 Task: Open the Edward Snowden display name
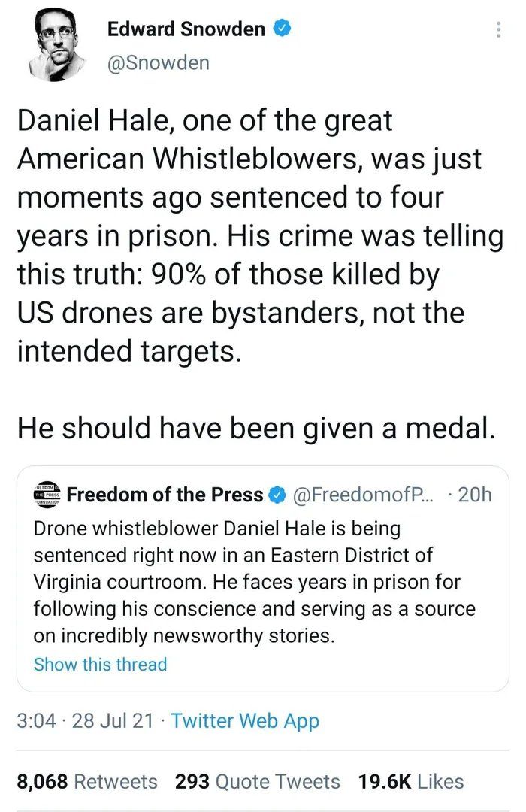click(x=186, y=29)
